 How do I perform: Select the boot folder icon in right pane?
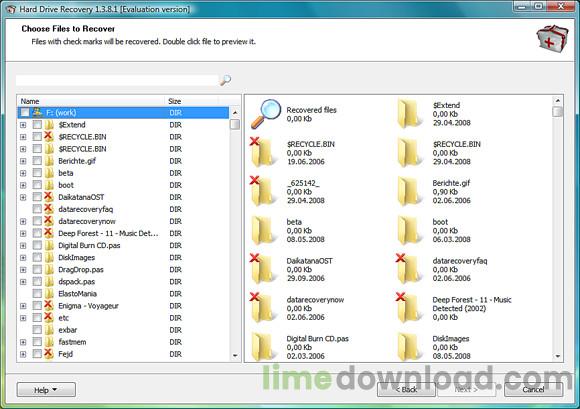[409, 230]
